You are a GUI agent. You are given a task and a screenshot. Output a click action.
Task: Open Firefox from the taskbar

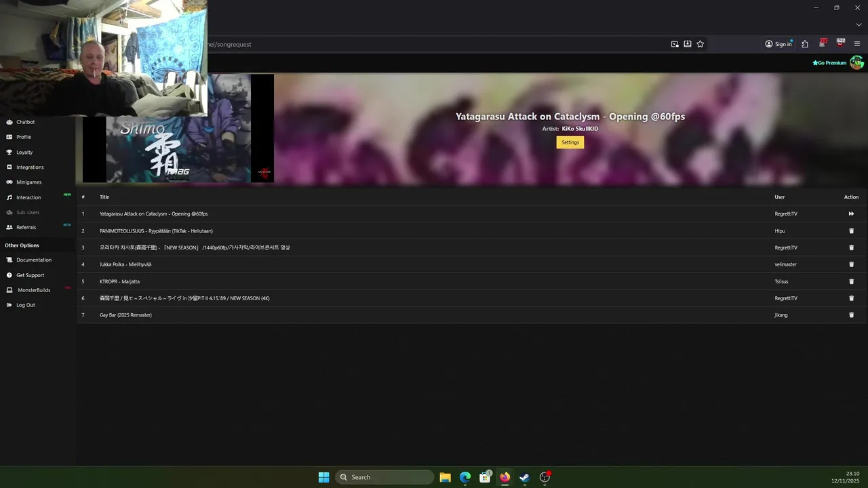click(505, 477)
